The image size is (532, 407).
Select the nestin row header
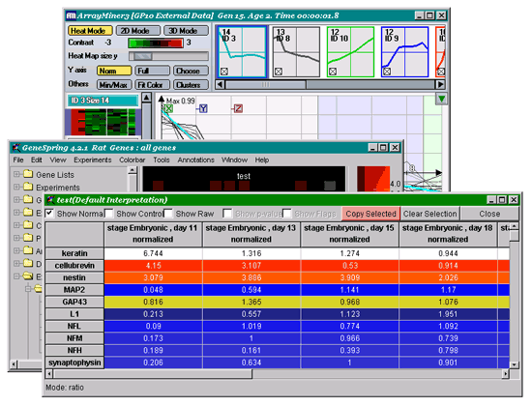click(74, 277)
